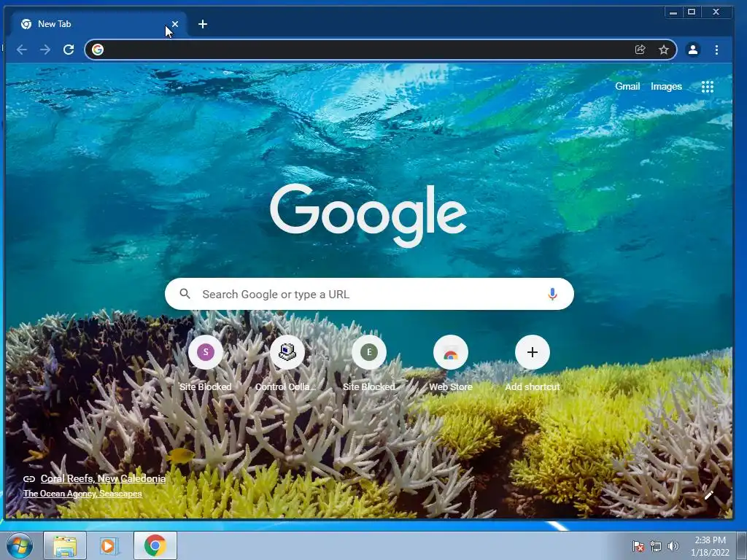Customize this page with pencil icon

(708, 496)
